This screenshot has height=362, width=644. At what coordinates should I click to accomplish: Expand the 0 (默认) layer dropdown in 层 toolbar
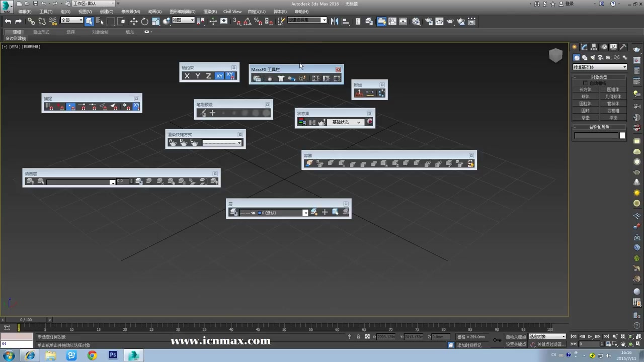coord(305,212)
